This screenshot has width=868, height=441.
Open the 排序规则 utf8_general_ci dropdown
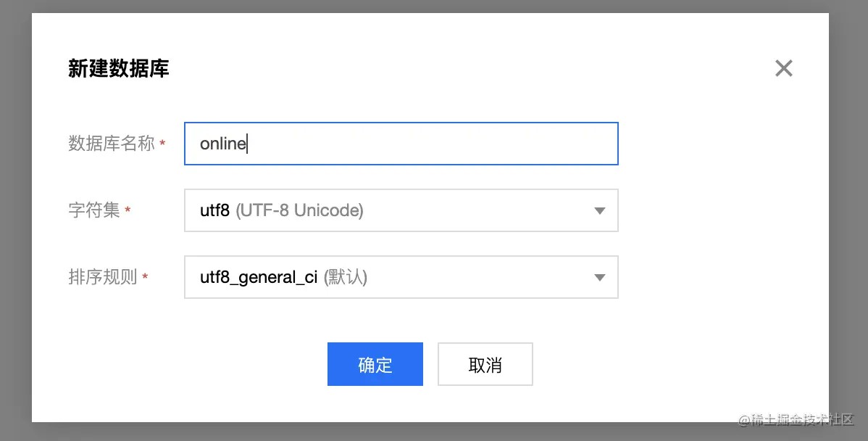coord(401,277)
